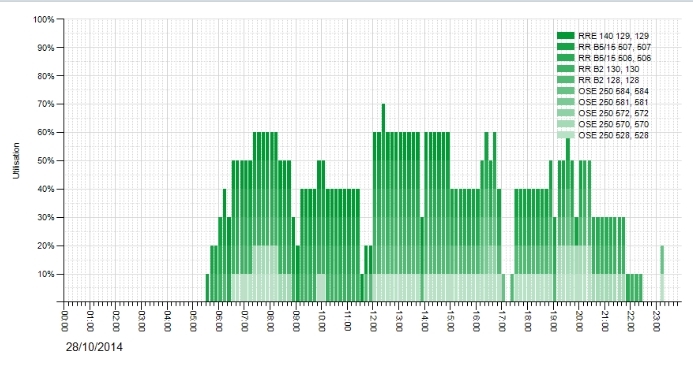Select legend label 'OSE 250 581, 581'
This screenshot has width=693, height=366.
(x=613, y=103)
